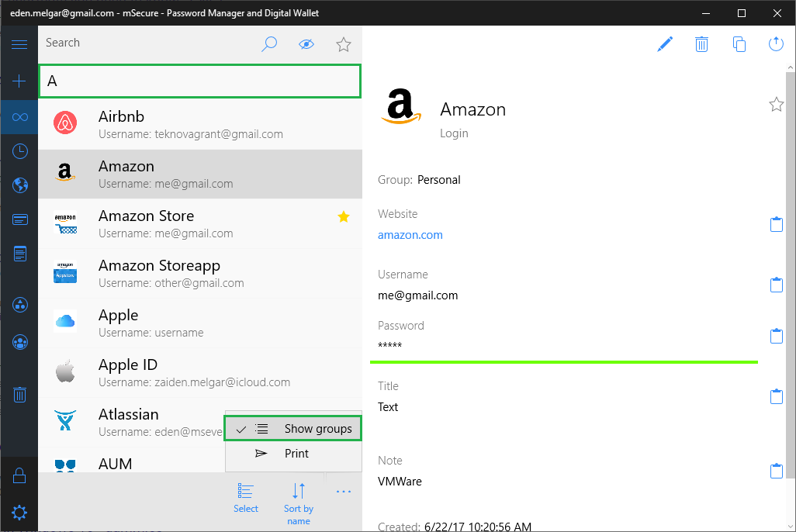Screen dimensions: 796x532
Task: Select the Airbnb record
Action: pos(200,124)
